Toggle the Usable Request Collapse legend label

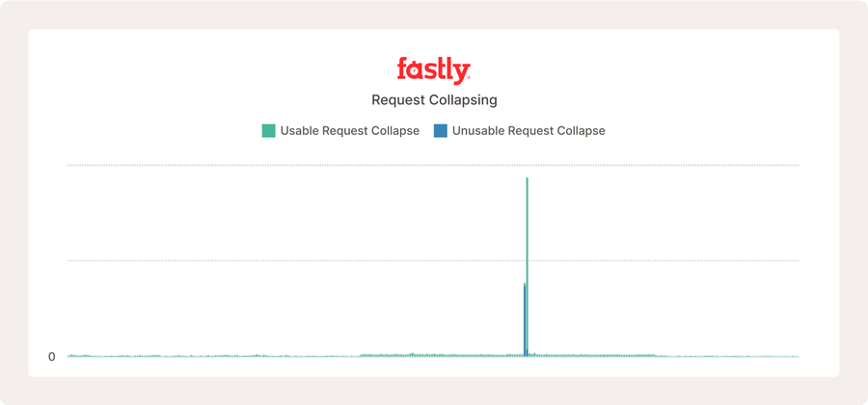click(x=350, y=131)
